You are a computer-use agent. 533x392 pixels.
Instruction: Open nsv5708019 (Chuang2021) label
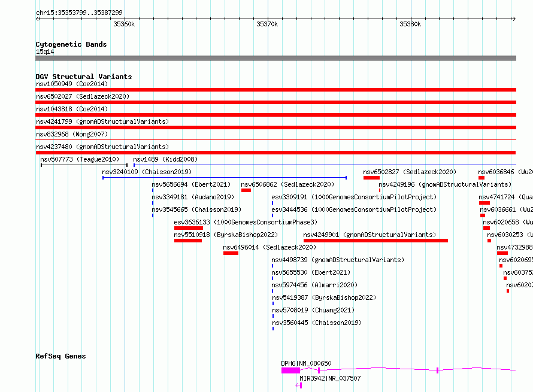[x=313, y=310]
